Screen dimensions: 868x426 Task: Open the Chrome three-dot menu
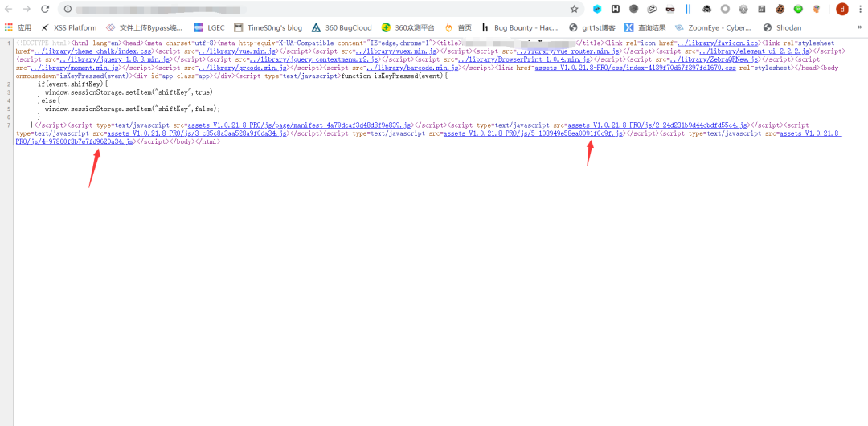(860, 9)
